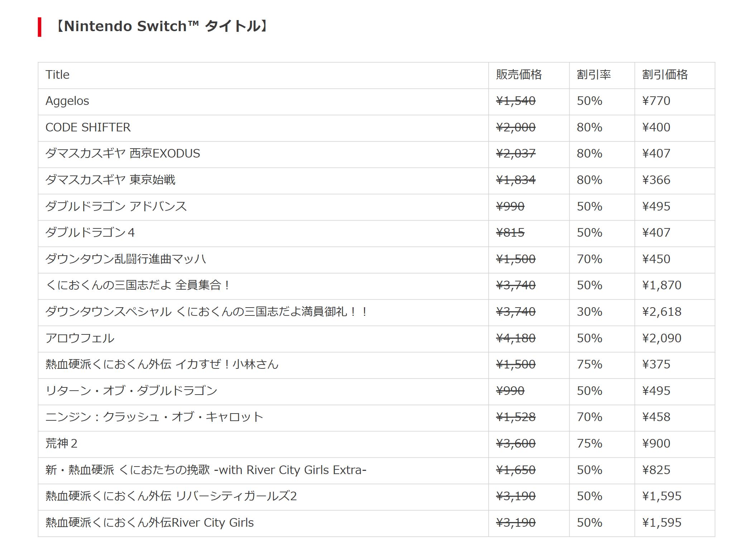
Task: Click the struck-through ¥1,528 price
Action: coord(515,417)
